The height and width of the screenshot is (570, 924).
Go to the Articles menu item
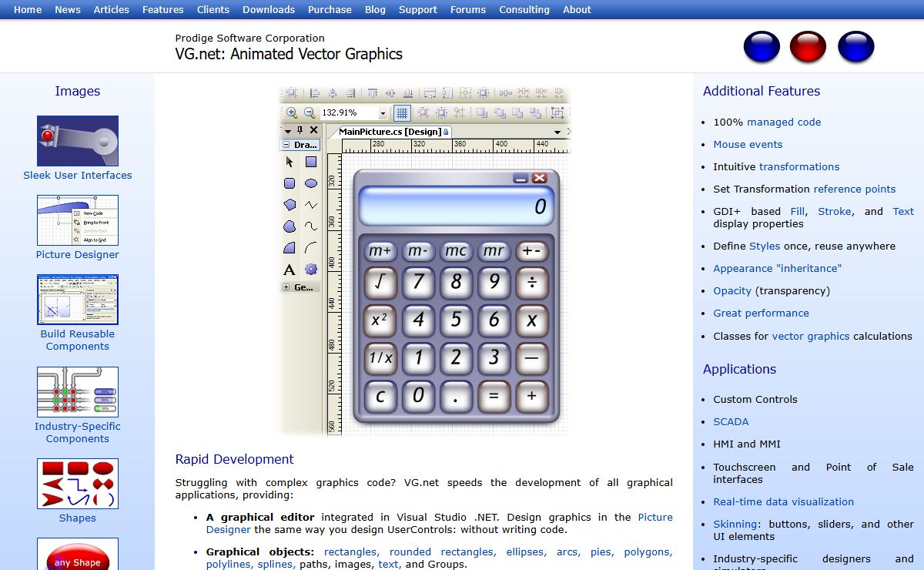point(112,9)
